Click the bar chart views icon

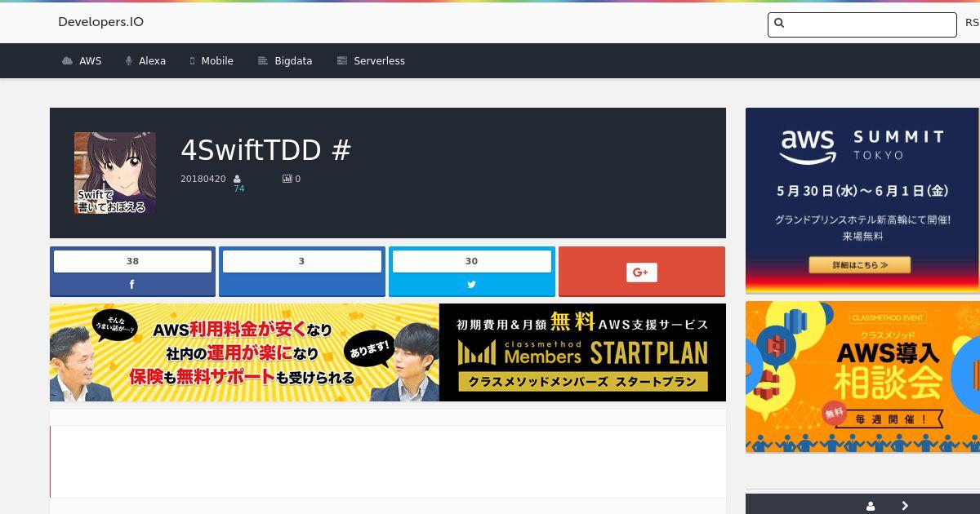287,179
